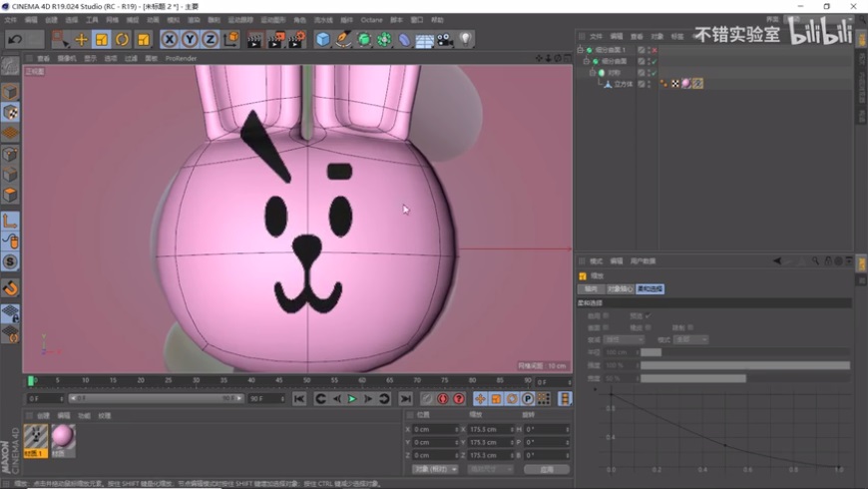Jump to the timeline start

299,399
